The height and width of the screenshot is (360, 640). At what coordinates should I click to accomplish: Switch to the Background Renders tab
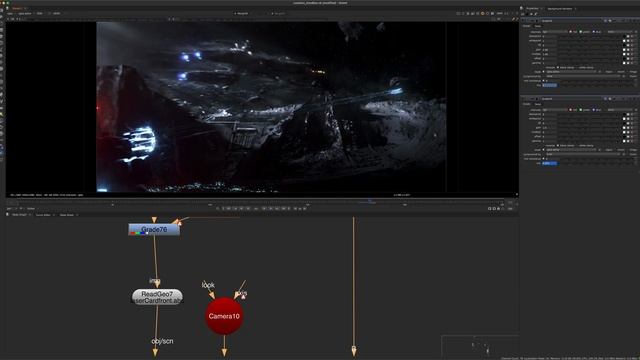pyautogui.click(x=560, y=8)
